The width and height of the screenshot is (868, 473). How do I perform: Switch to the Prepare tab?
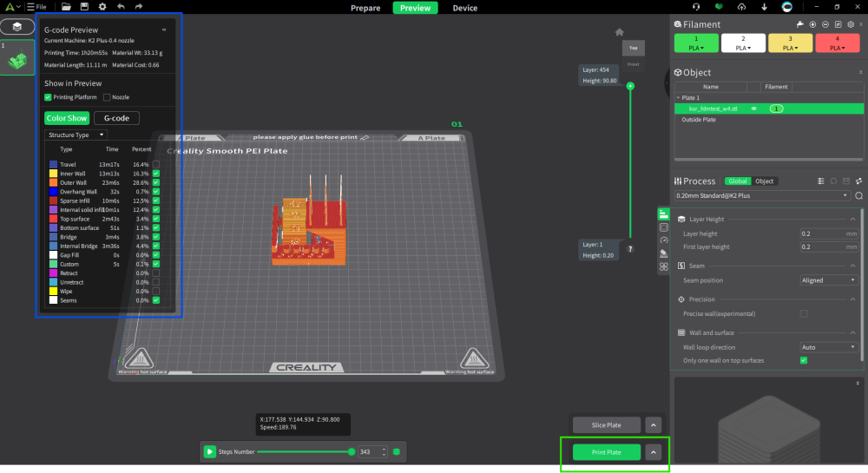pyautogui.click(x=365, y=8)
